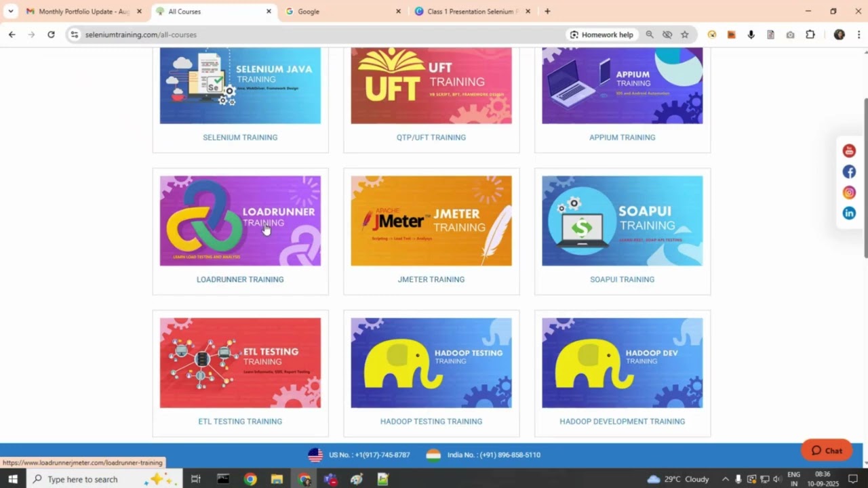The height and width of the screenshot is (488, 868).
Task: Open the yellow gauge extension icon
Action: (x=712, y=35)
